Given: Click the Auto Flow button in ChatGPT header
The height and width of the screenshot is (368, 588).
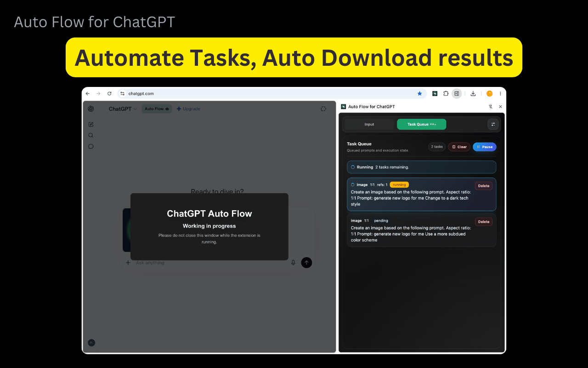Looking at the screenshot, I should tap(157, 109).
